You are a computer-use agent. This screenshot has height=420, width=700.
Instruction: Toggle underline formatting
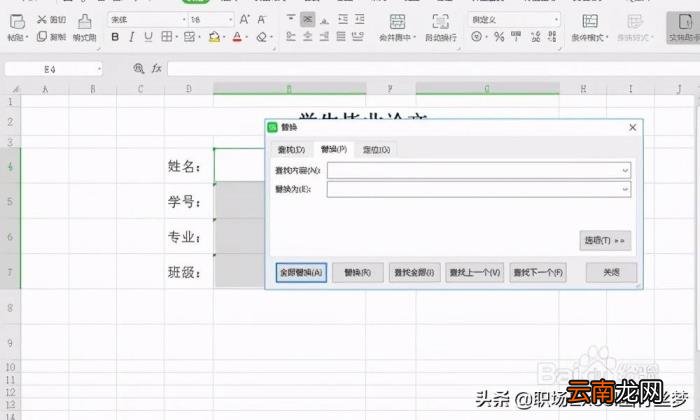[x=148, y=37]
